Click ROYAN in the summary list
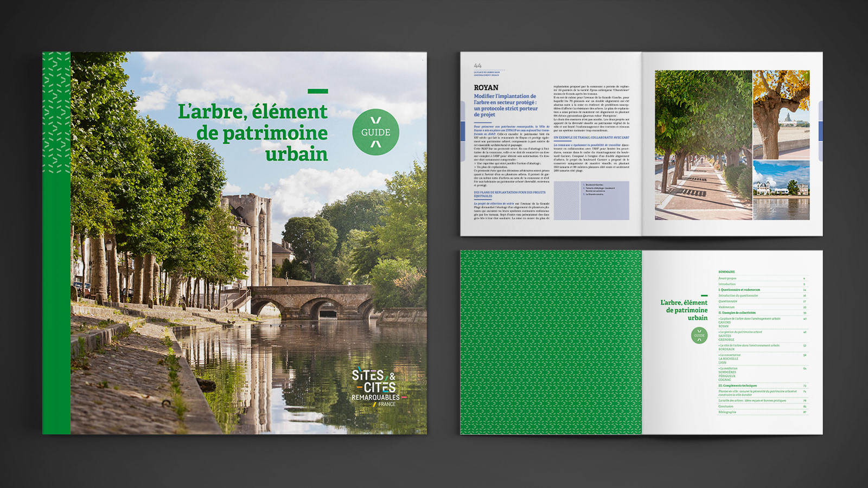 pos(723,326)
